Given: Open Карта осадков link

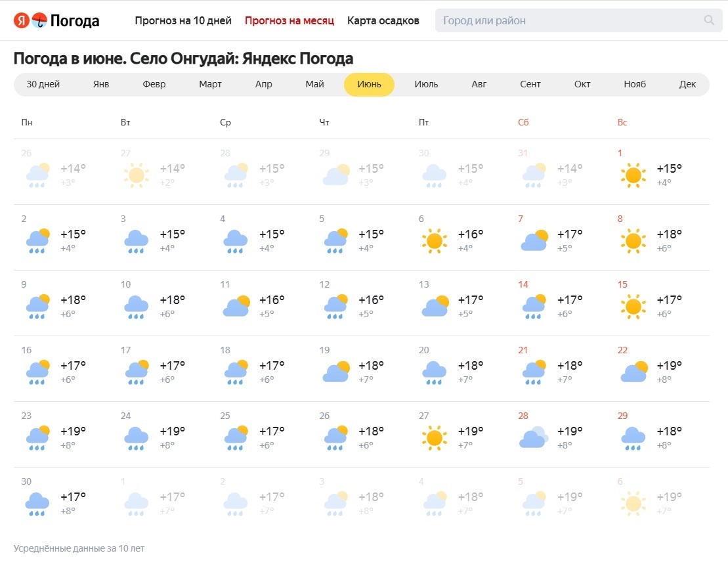Looking at the screenshot, I should [x=383, y=20].
